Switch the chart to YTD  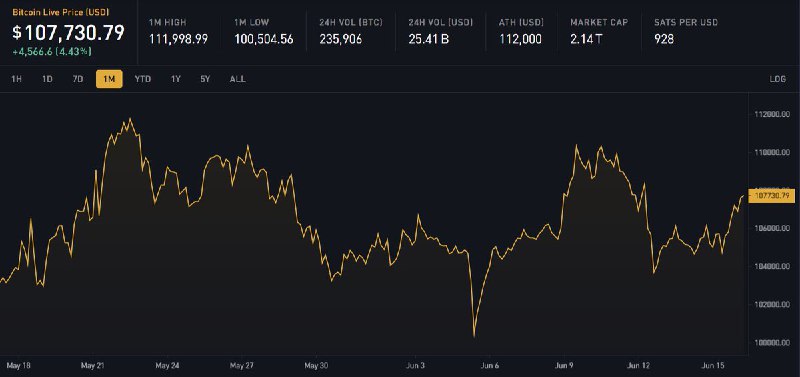tap(142, 79)
